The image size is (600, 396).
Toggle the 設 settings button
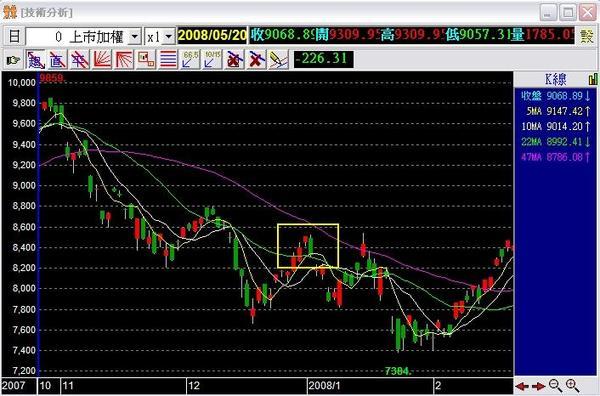pos(586,36)
